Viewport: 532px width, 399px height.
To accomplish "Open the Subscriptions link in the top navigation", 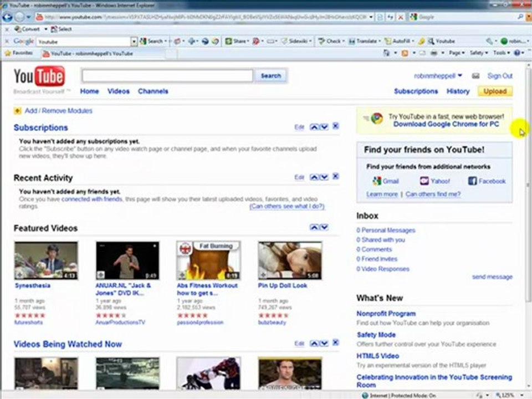I will tap(416, 91).
